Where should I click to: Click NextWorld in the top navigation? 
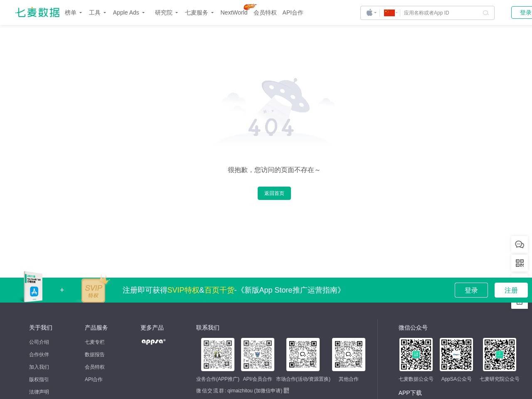[x=234, y=12]
